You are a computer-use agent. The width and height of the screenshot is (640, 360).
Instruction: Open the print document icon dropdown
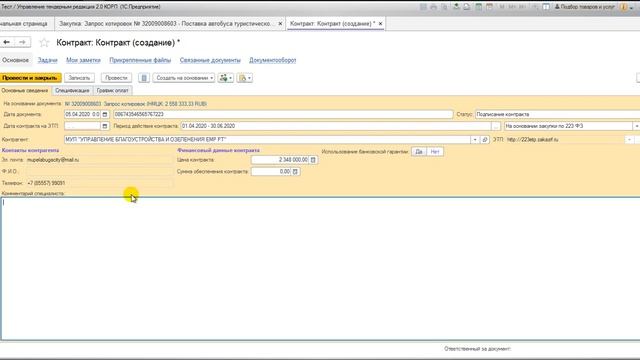(244, 78)
